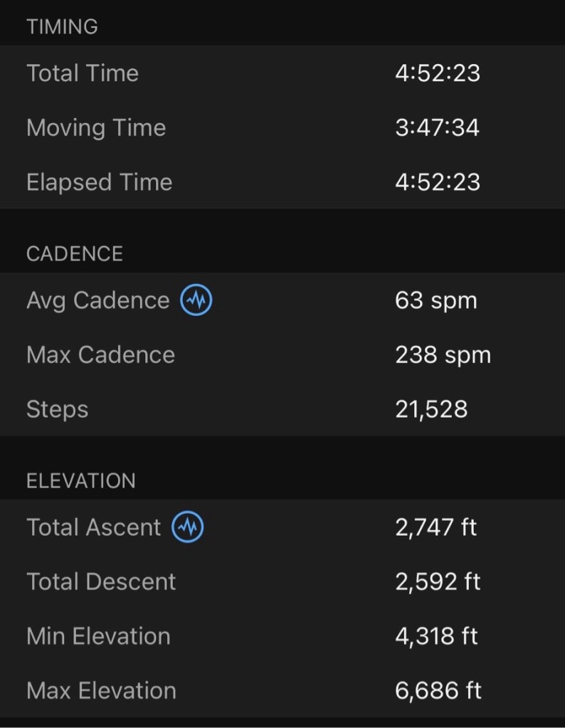Tap the Min Elevation label
The image size is (565, 728).
point(98,636)
